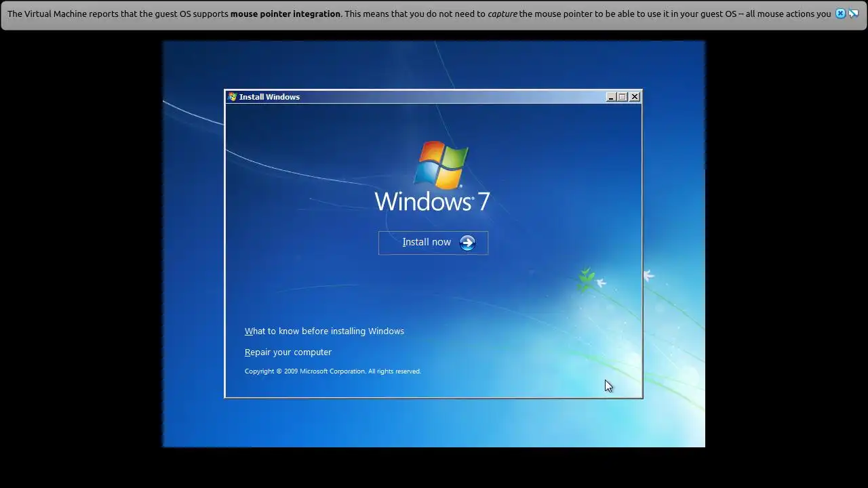Minimize the Install Windows dialog
Image resolution: width=868 pixels, height=488 pixels.
pos(611,97)
